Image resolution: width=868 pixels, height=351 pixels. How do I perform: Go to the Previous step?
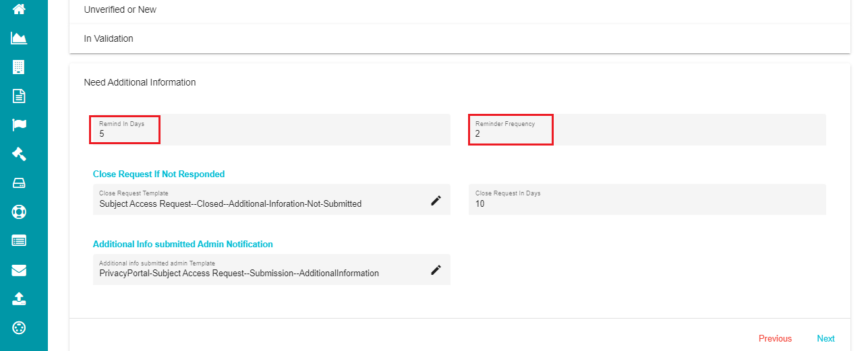775,338
